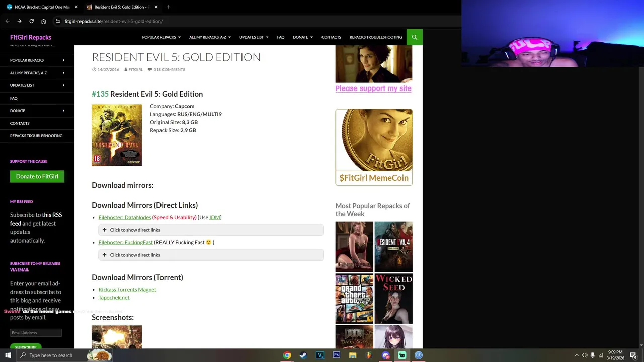
Task: Open Donate top menu dropdown
Action: [x=303, y=37]
